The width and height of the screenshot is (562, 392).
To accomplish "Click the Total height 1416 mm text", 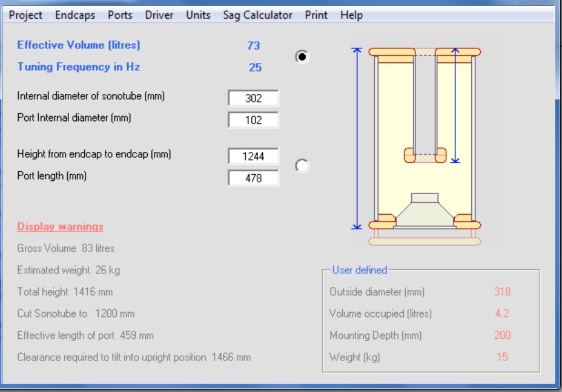I will (65, 292).
